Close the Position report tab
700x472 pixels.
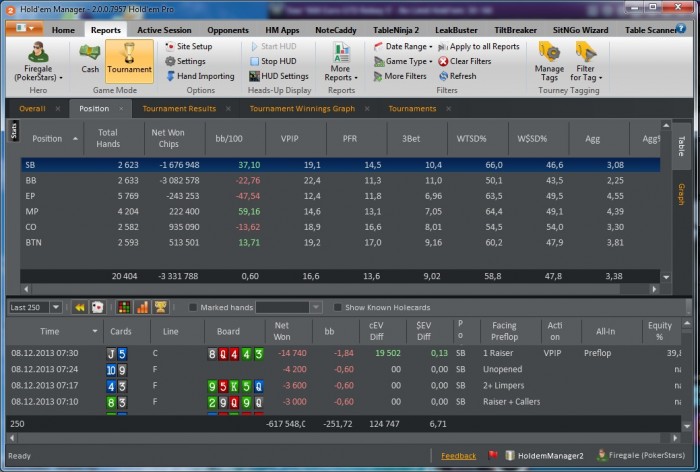pyautogui.click(x=121, y=109)
